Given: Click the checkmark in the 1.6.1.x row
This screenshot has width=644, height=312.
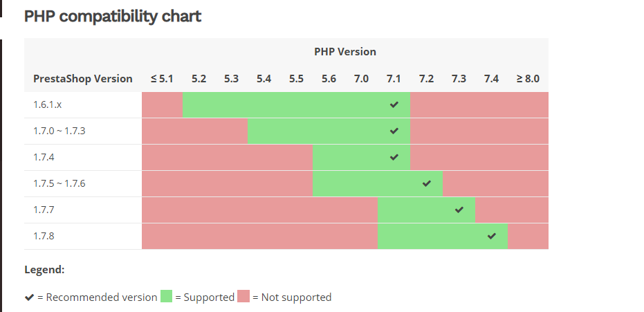Looking at the screenshot, I should [394, 104].
